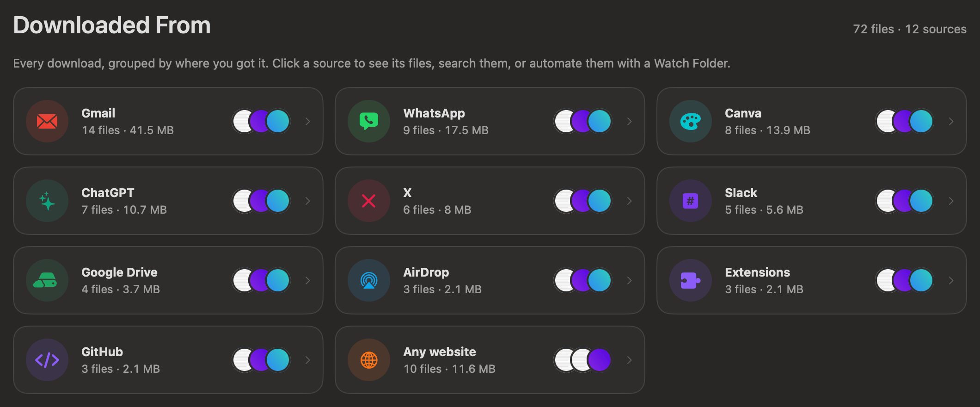Select the ChatGPT source title
980x407 pixels.
[108, 193]
